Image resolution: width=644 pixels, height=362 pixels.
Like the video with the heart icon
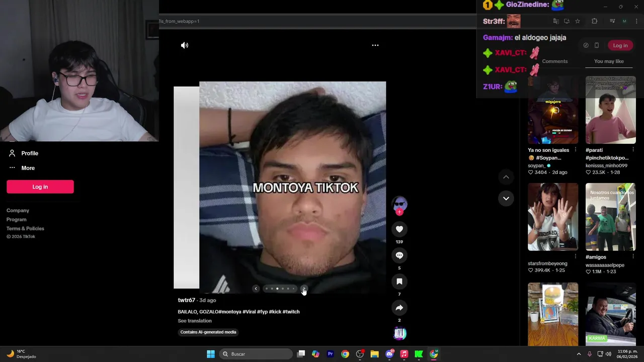point(399,229)
